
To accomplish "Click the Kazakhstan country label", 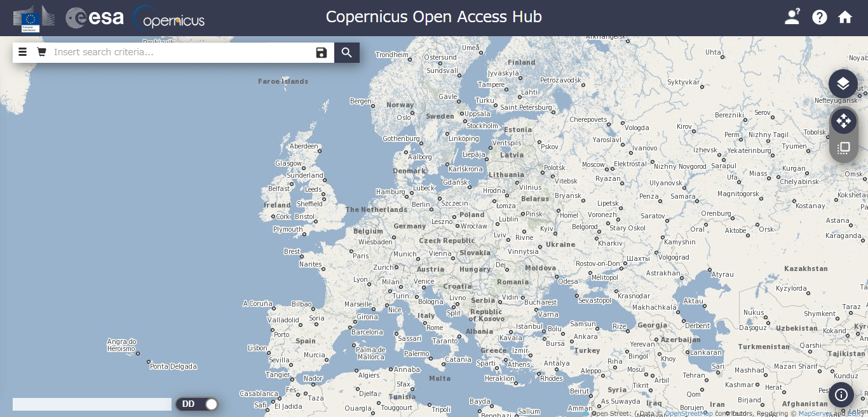I will (806, 268).
